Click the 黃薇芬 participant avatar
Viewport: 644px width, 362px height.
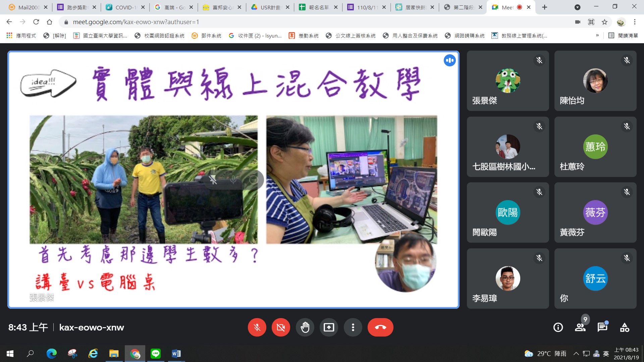[595, 213]
